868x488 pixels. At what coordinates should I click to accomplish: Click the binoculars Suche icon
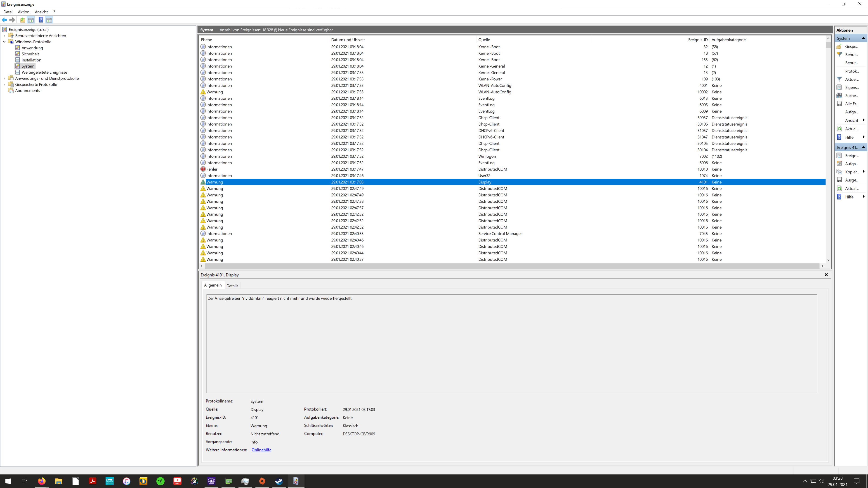click(839, 96)
